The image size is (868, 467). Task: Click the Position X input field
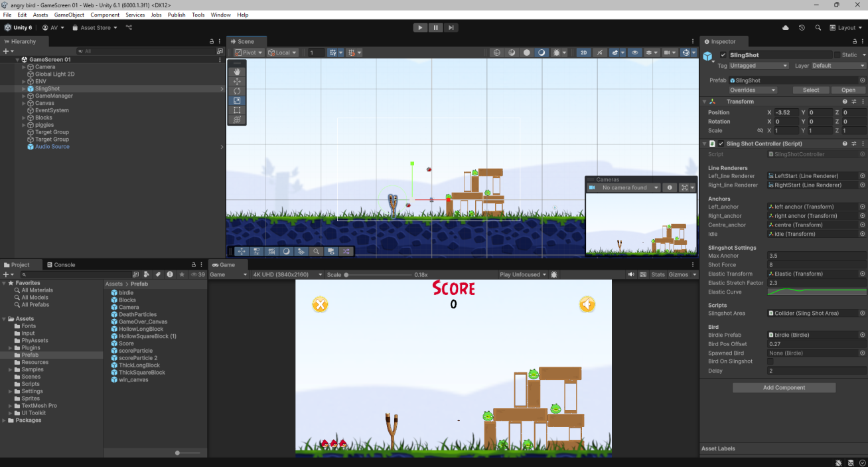point(786,113)
